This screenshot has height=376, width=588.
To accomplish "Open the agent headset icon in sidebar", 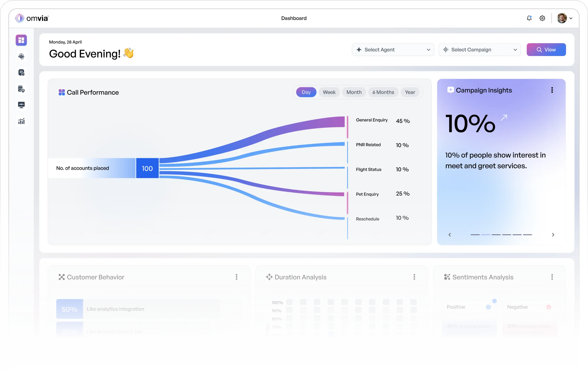I will coord(21,56).
